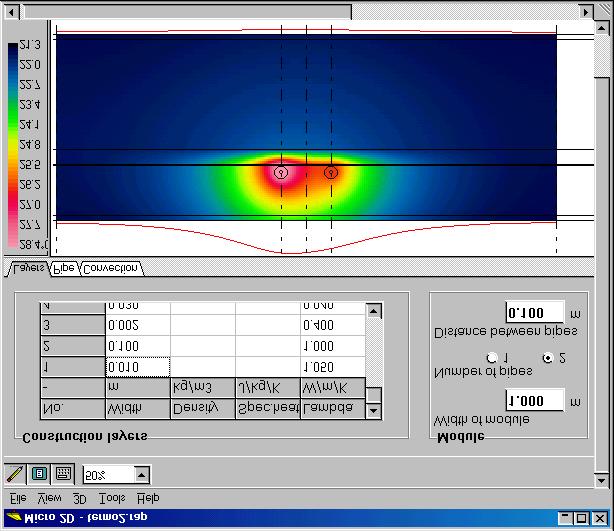This screenshot has height=531, width=614.
Task: Click the kg/m3 unit cell
Action: (x=203, y=388)
